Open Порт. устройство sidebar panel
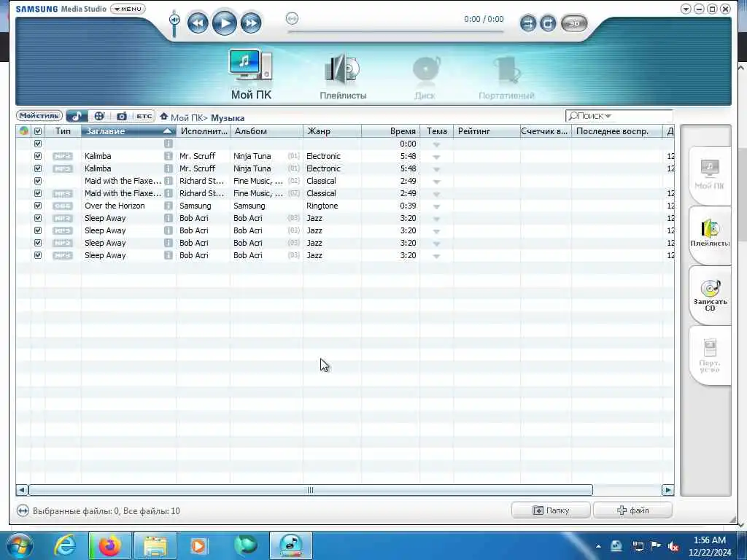747x560 pixels. pos(709,355)
